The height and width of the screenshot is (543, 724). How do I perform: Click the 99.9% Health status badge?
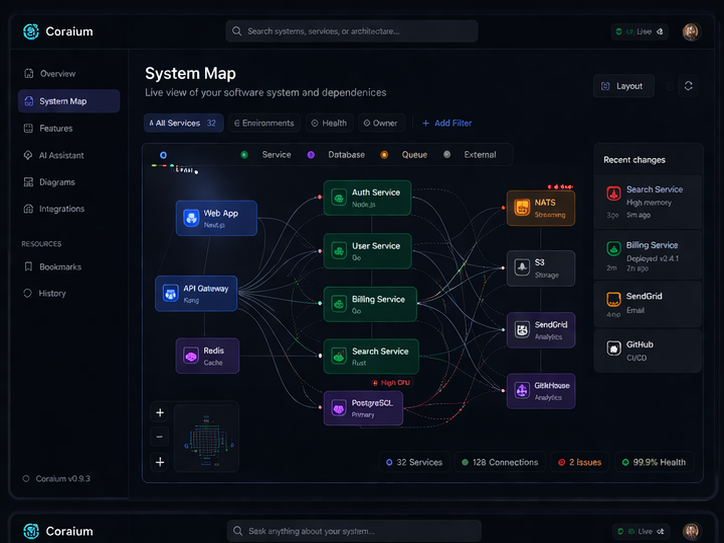coord(654,462)
